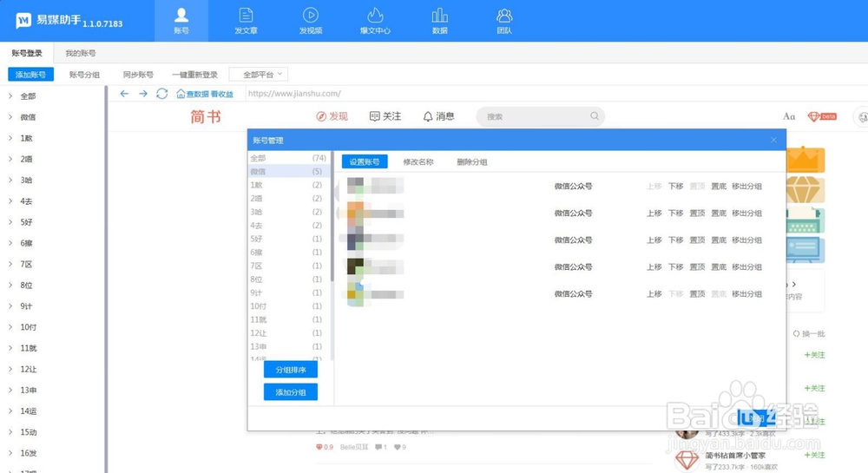Viewport: 868px width, 473px height.
Task: Open the Aa font settings icon
Action: tap(789, 116)
